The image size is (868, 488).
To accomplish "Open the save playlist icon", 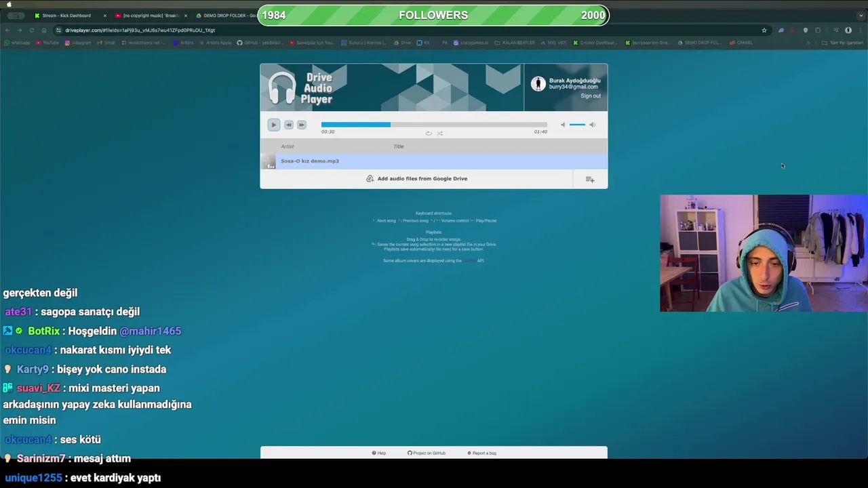I will tap(590, 180).
